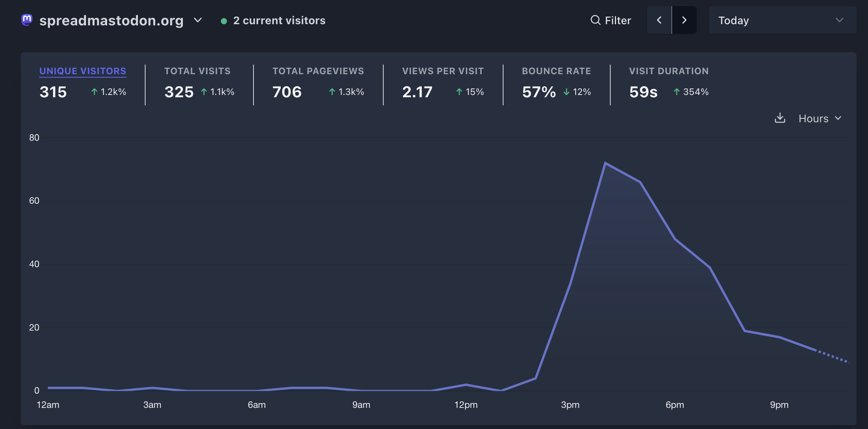868x429 pixels.
Task: Click the green live visitors dot
Action: [x=224, y=21]
